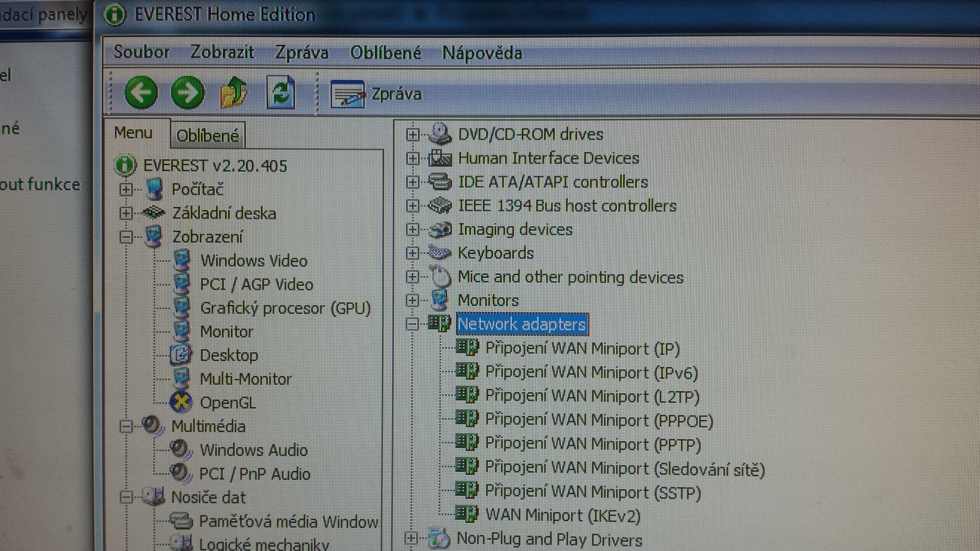980x551 pixels.
Task: Click the Mice and pointing devices icon
Action: [440, 276]
